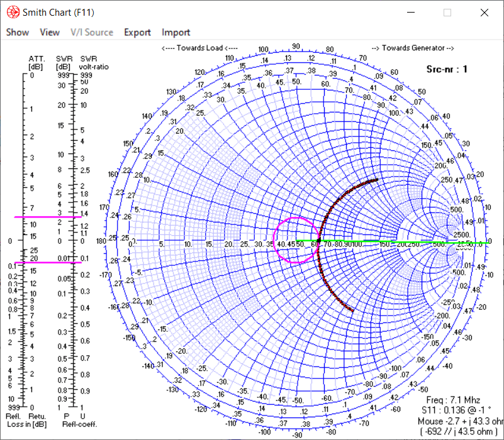Click the lower magenta marker on scale
This screenshot has height=440, width=504.
(48, 262)
